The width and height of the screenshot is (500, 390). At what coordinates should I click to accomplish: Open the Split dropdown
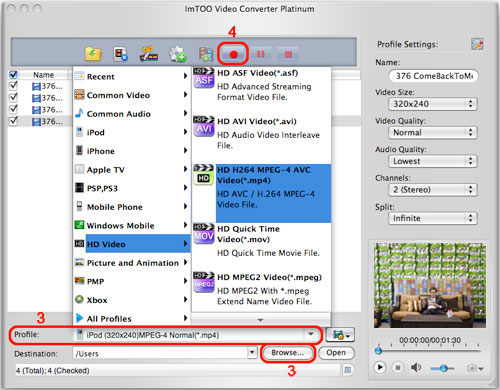433,218
